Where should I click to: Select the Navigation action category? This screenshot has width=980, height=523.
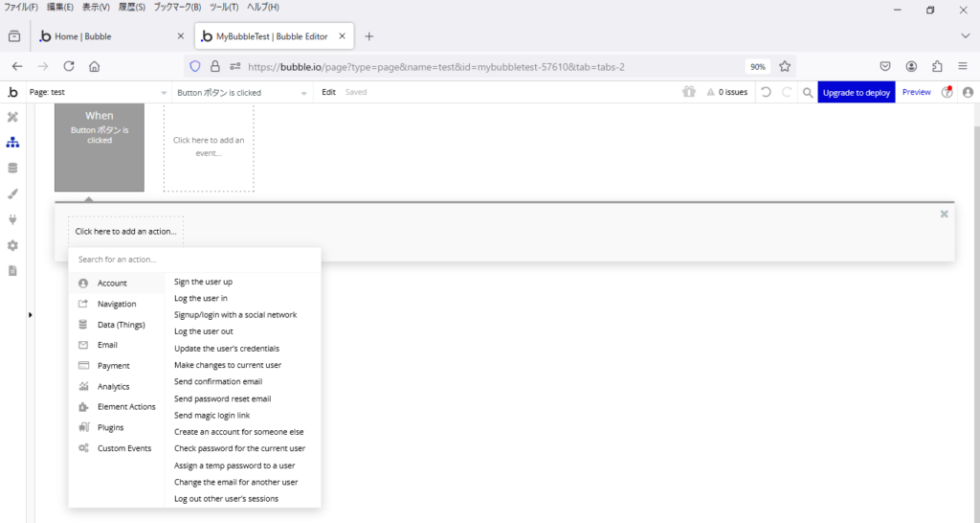pos(116,304)
